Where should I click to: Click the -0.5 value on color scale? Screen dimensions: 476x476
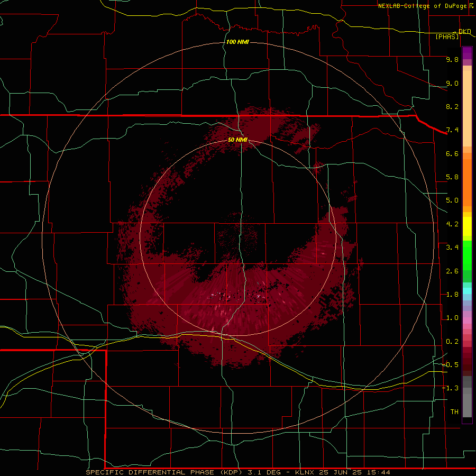[x=450, y=365]
